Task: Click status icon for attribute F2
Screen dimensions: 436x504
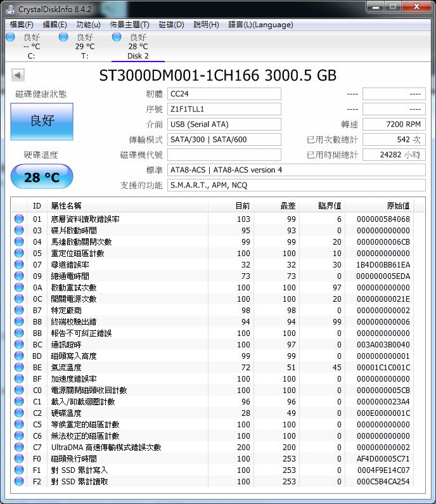Action: (x=19, y=481)
